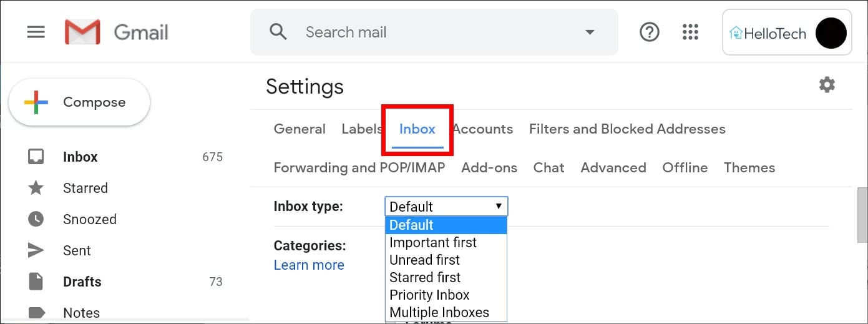This screenshot has width=868, height=324.
Task: Click the Inbox type dropdown box
Action: click(x=446, y=207)
